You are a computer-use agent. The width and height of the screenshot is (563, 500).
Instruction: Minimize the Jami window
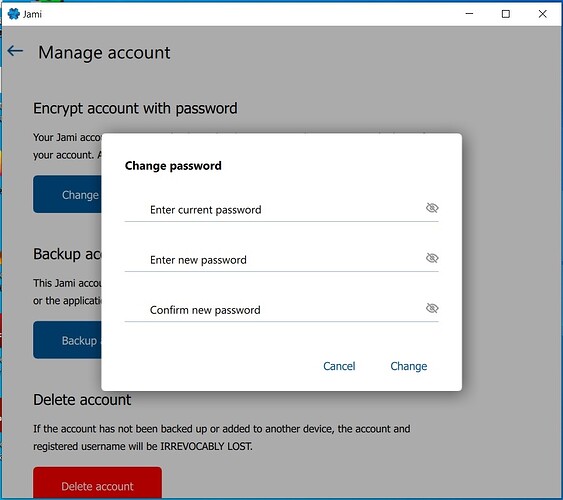pos(469,14)
